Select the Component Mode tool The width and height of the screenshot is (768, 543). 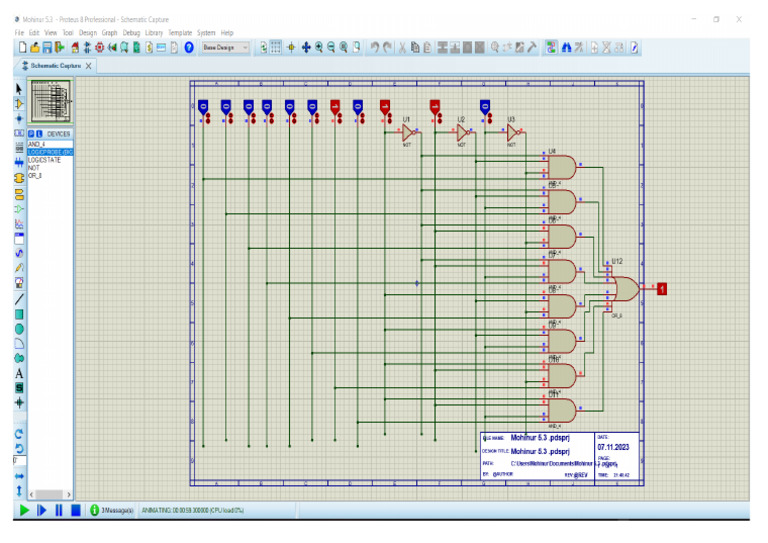(x=19, y=104)
